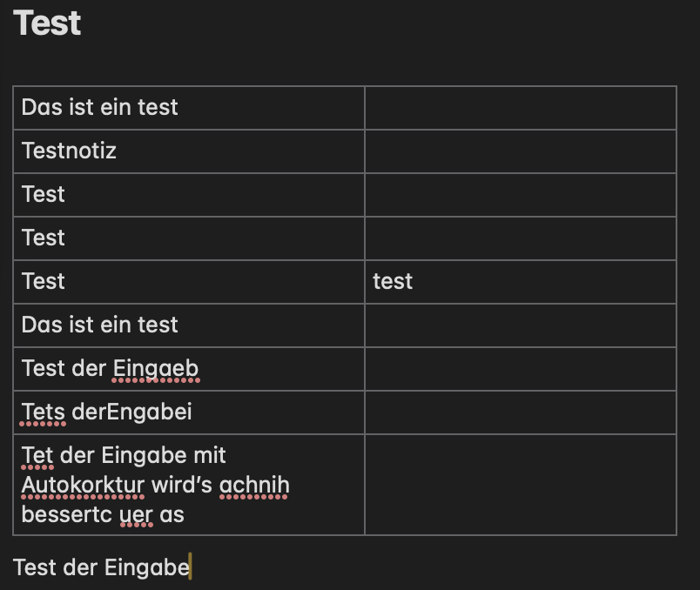Image resolution: width=700 pixels, height=590 pixels.
Task: Click the empty right cell of last row
Action: tap(520, 485)
